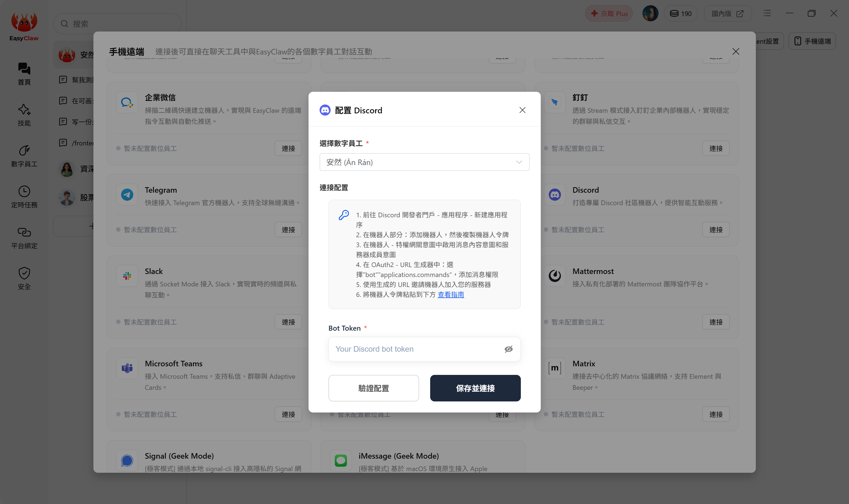This screenshot has width=849, height=504.
Task: Click the iMessage (Geek Mode) icon
Action: tap(341, 461)
